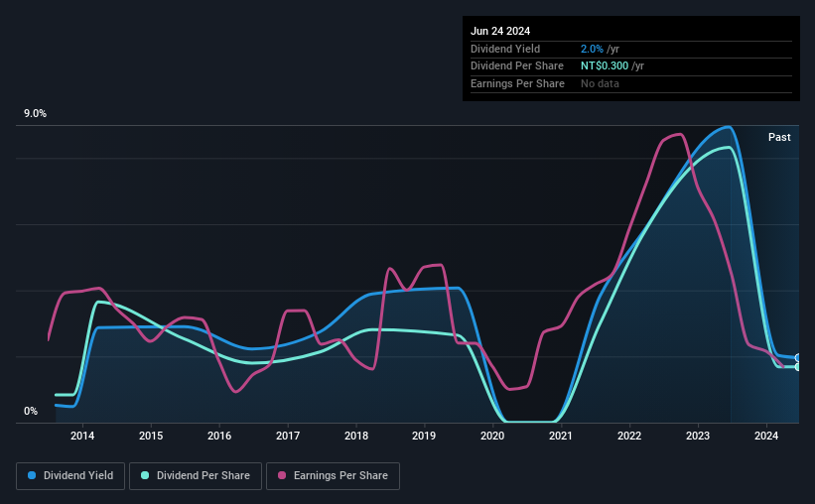Viewport: 815px width, 504px height.
Task: Click the pink Earnings Per Share legend dot
Action: (282, 475)
